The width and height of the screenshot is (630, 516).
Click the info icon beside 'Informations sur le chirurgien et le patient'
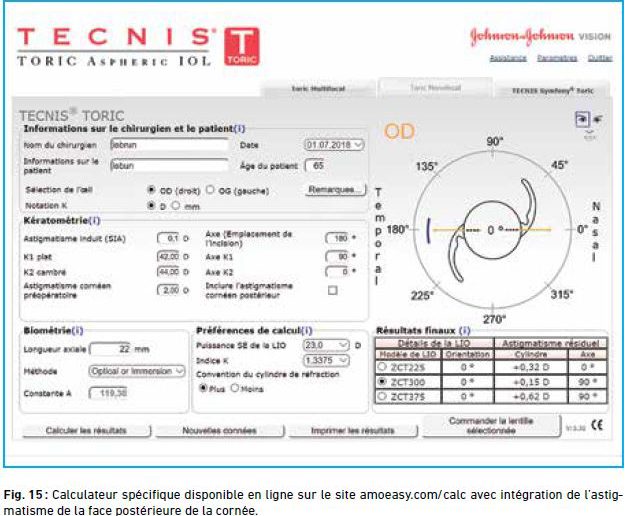(239, 129)
